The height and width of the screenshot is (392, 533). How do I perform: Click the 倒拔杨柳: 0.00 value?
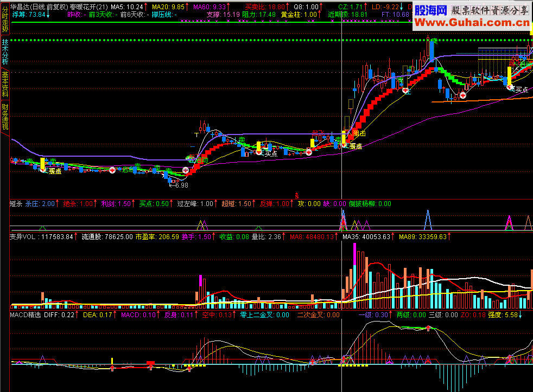coord(370,204)
